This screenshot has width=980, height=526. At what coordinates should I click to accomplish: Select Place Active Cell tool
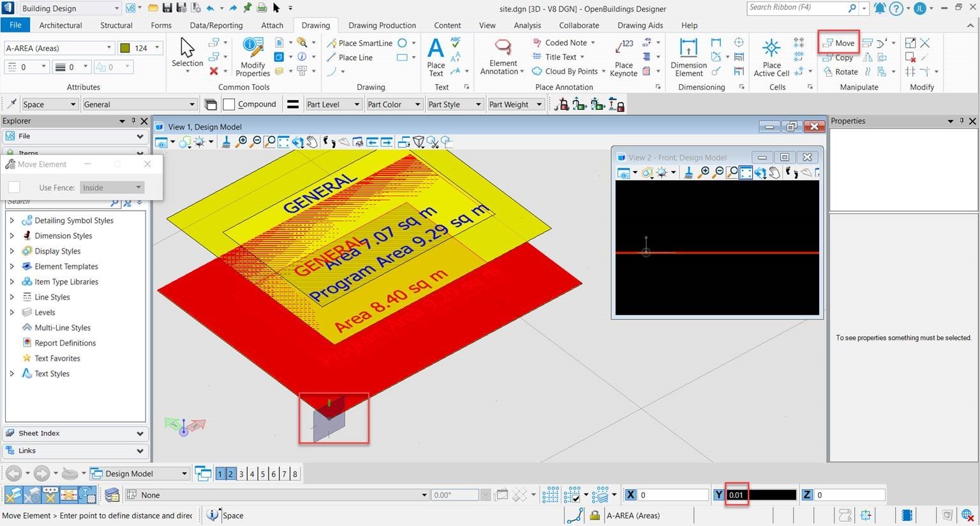pos(771,57)
